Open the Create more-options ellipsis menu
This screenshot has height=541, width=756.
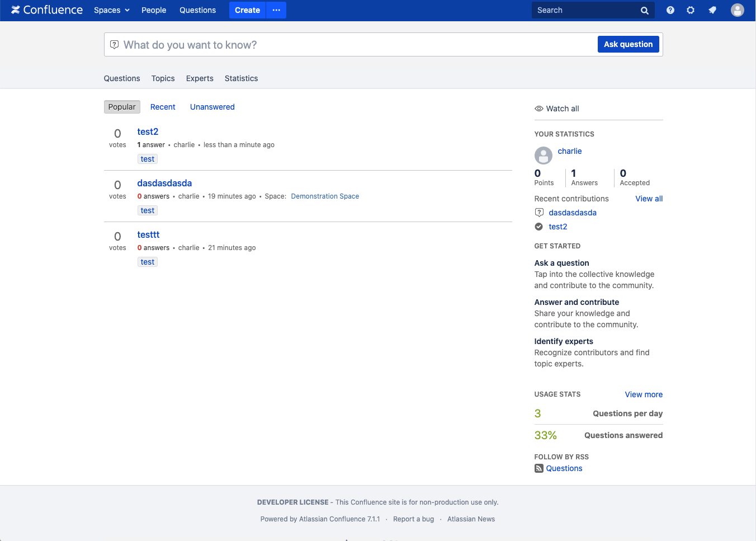pos(276,10)
